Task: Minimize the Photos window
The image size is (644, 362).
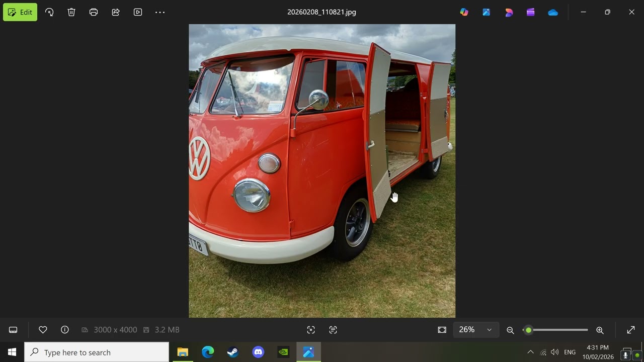Action: pyautogui.click(x=583, y=12)
